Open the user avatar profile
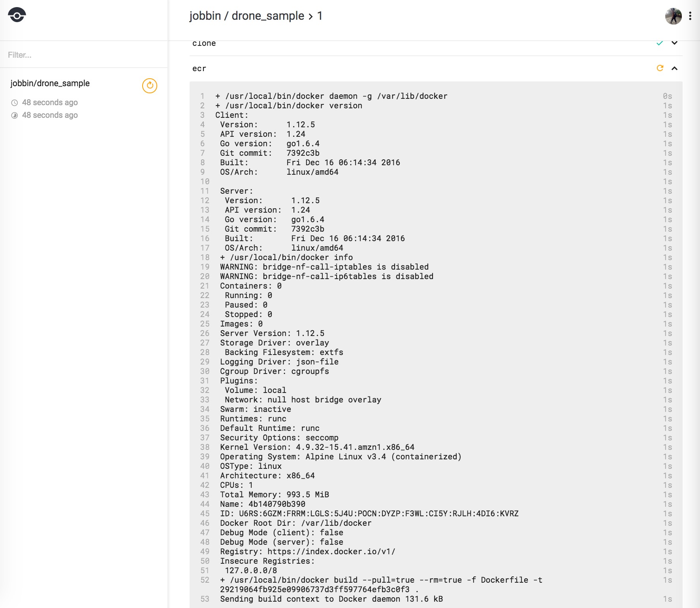Image resolution: width=700 pixels, height=608 pixels. (x=673, y=16)
